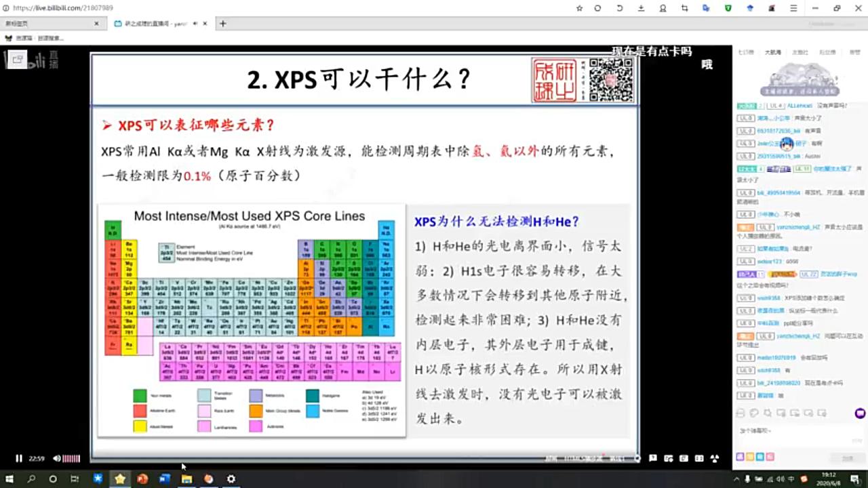Close the bilibili live tab
The width and height of the screenshot is (868, 488).
coord(205,23)
